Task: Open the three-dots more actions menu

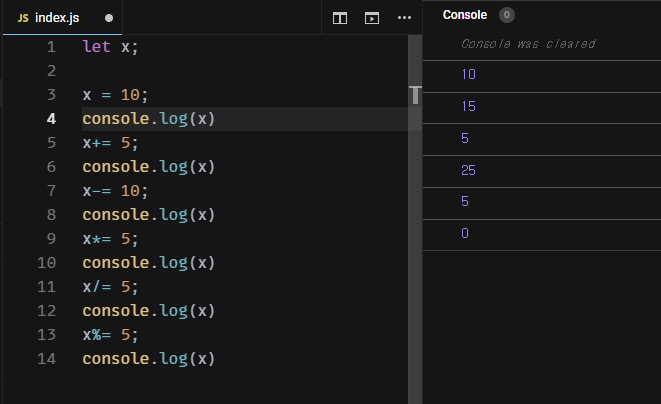Action: [404, 18]
